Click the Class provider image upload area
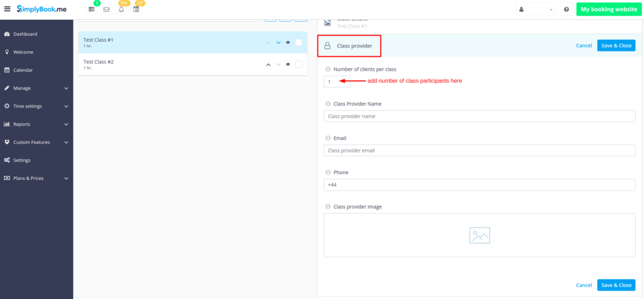The image size is (644, 299). click(479, 235)
